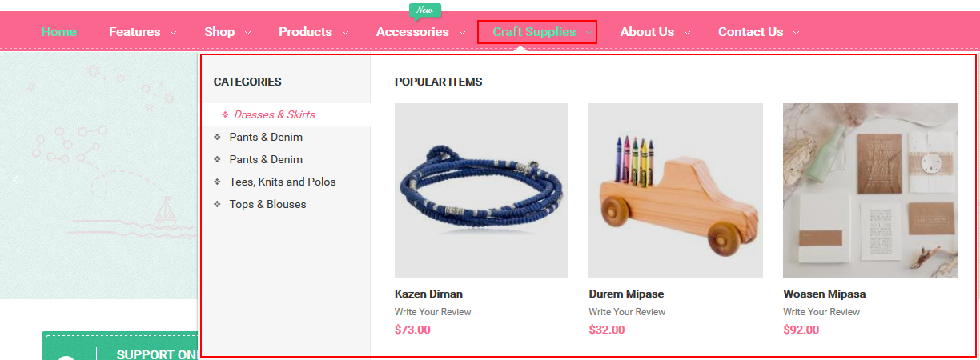The height and width of the screenshot is (360, 980).
Task: Go to the Home menu item
Action: coord(59,32)
